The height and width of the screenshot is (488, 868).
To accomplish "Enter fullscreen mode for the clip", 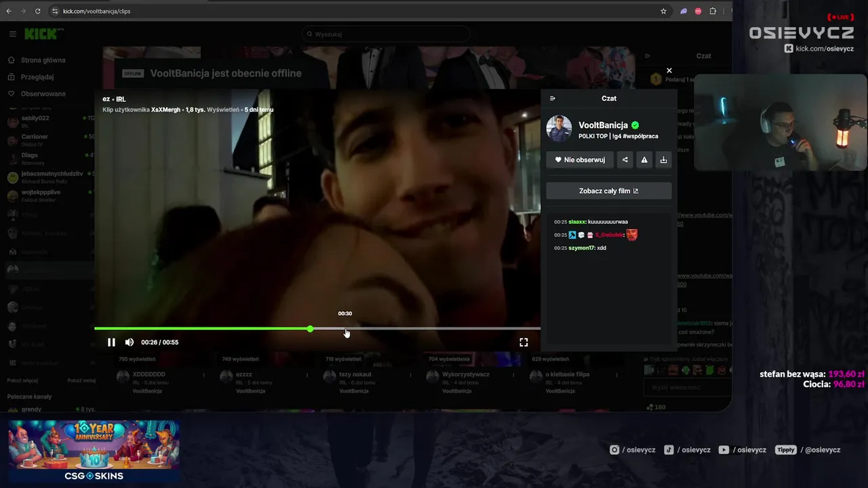I will [524, 342].
